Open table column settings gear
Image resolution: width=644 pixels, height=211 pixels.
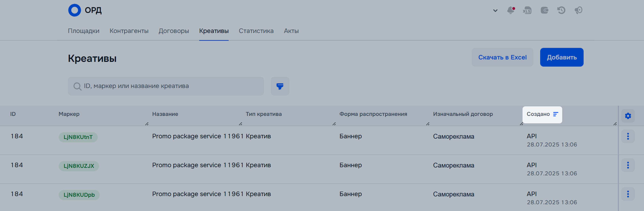(628, 116)
